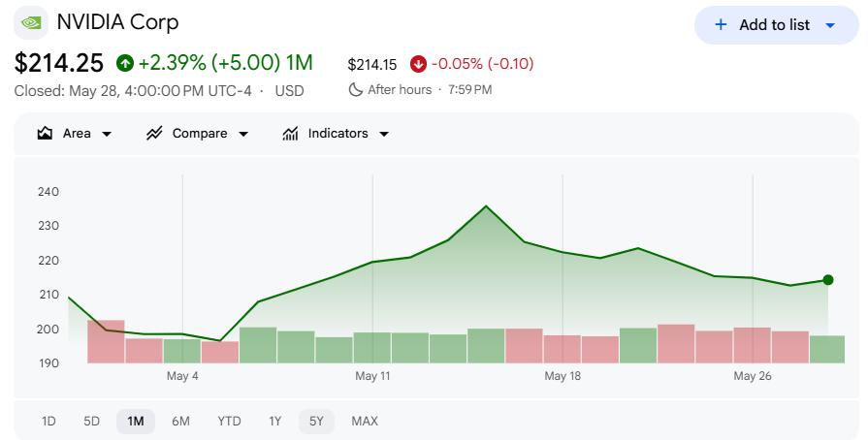Click the After hours label
Screen dimensions: 868x440
(400, 90)
